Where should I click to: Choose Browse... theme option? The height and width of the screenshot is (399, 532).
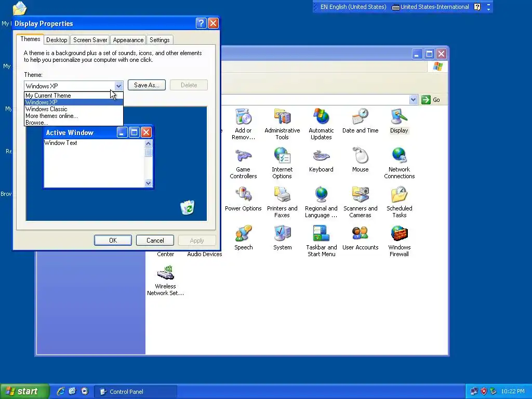point(74,123)
